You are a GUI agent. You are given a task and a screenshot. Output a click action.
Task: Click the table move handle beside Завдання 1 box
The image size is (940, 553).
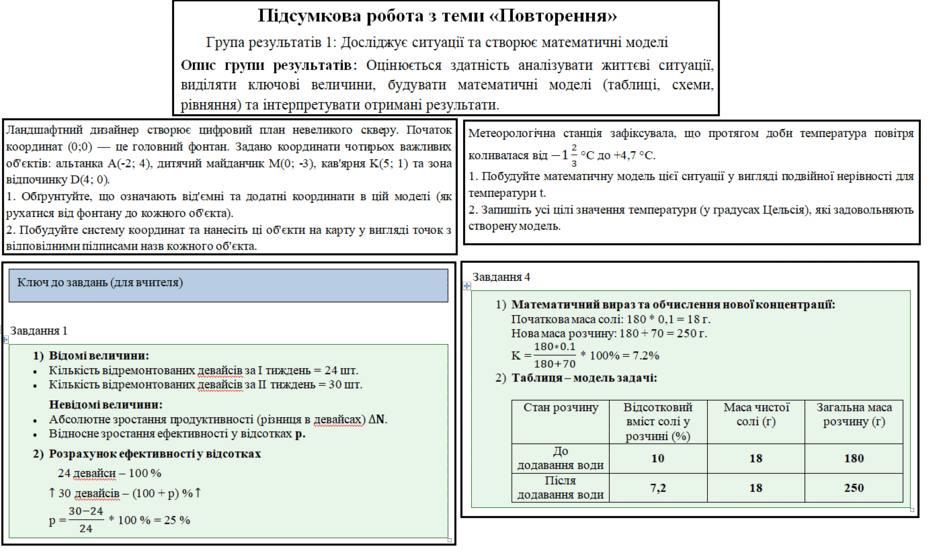point(5,340)
